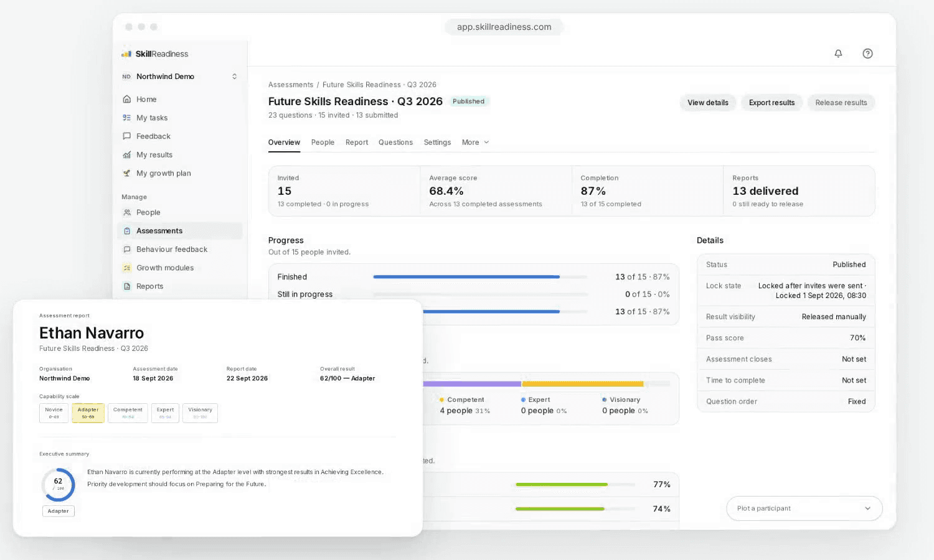This screenshot has height=560, width=934.
Task: Click the Feedback speech bubble icon
Action: [x=127, y=136]
